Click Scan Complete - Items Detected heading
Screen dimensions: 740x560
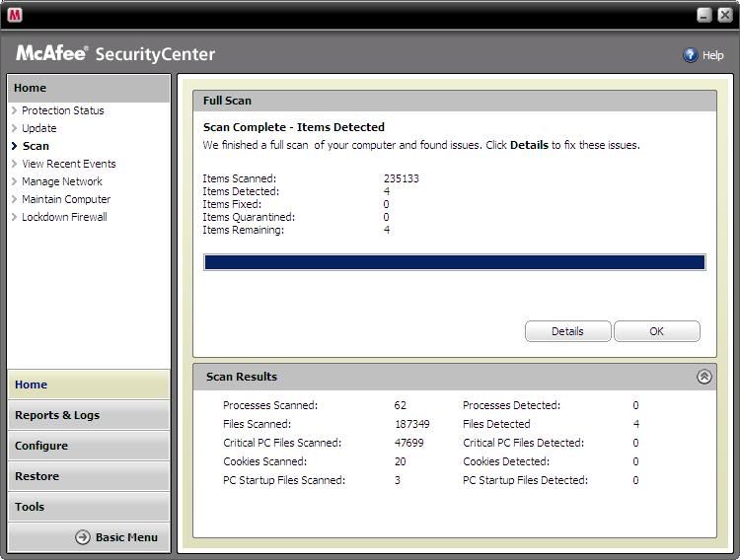[x=294, y=127]
